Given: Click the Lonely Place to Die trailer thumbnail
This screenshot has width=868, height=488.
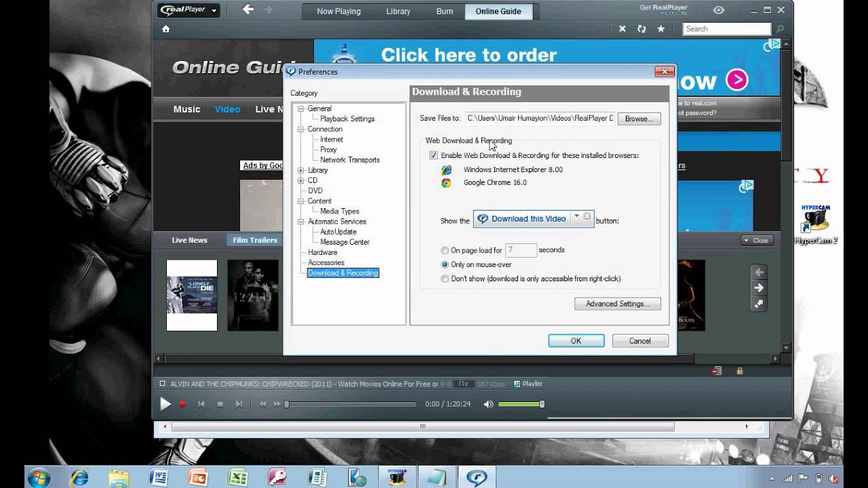Looking at the screenshot, I should pos(192,295).
